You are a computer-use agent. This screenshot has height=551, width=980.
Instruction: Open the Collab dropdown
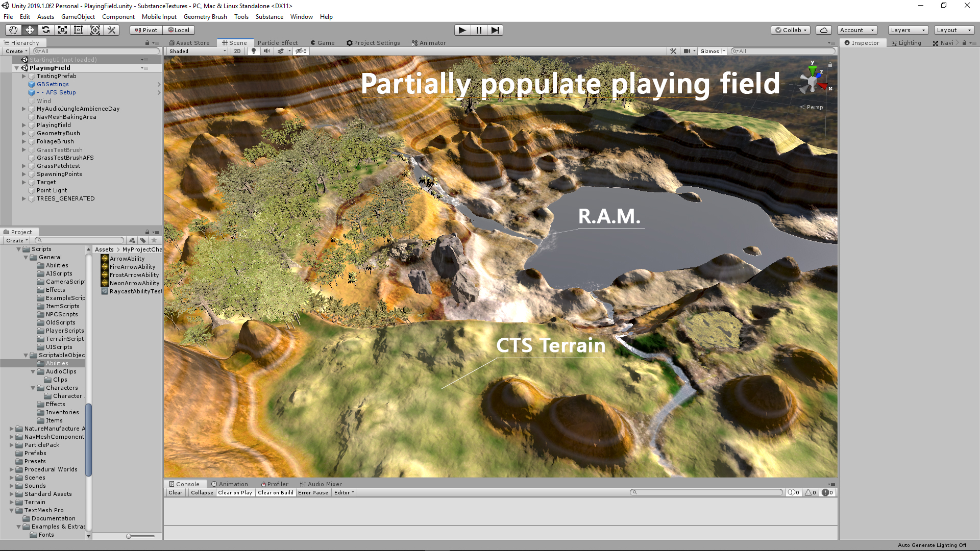(791, 30)
